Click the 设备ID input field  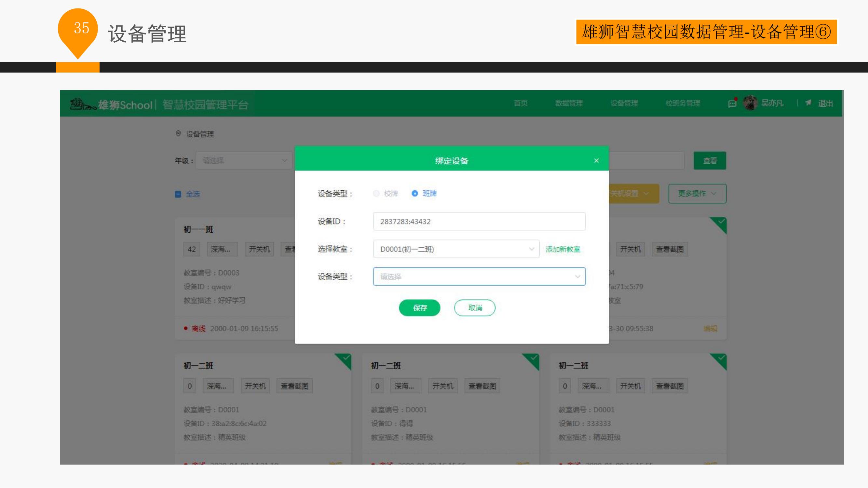tap(479, 222)
